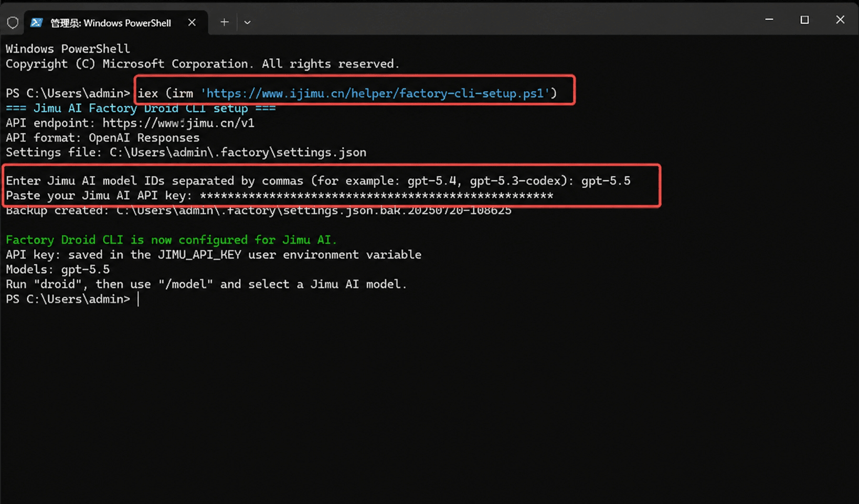
Task: Click the 'Models: gpt-5.5' line
Action: click(58, 270)
